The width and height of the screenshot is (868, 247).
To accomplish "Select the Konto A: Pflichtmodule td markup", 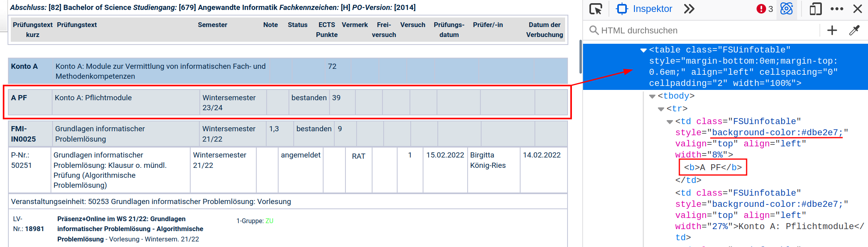I will pyautogui.click(x=770, y=215).
